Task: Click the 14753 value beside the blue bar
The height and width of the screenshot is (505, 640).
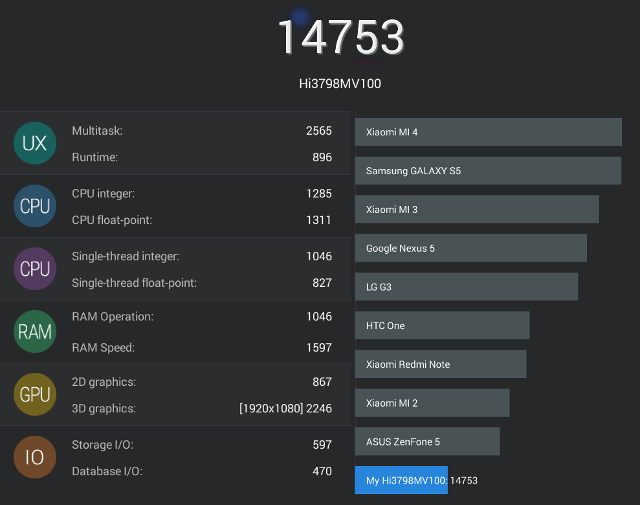Action: 464,481
